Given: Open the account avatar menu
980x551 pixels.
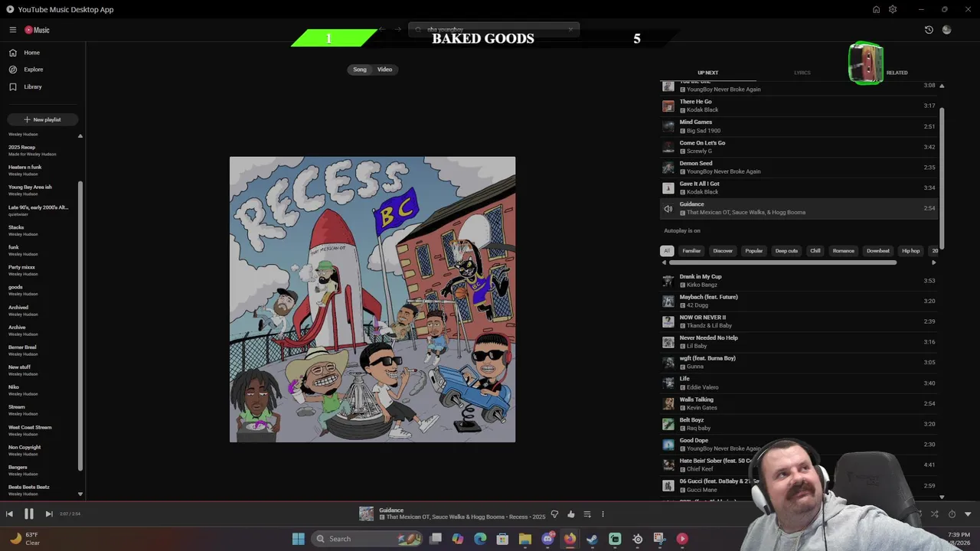Looking at the screenshot, I should 947,30.
